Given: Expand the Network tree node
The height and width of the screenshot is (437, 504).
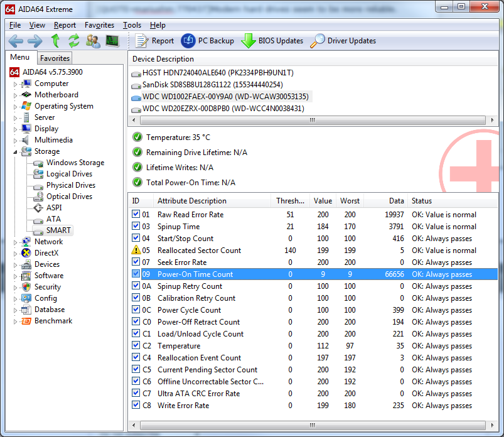Looking at the screenshot, I should (x=15, y=242).
